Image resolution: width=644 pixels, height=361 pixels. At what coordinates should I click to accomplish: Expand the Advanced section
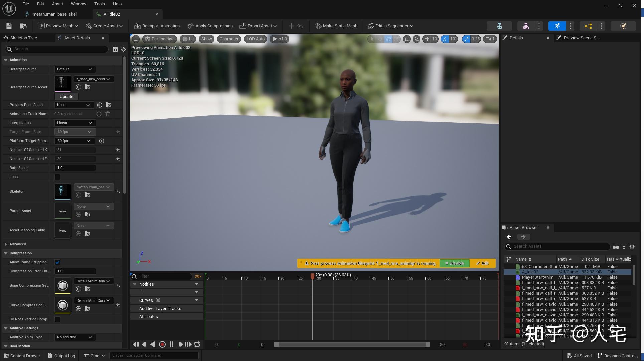[x=6, y=244]
